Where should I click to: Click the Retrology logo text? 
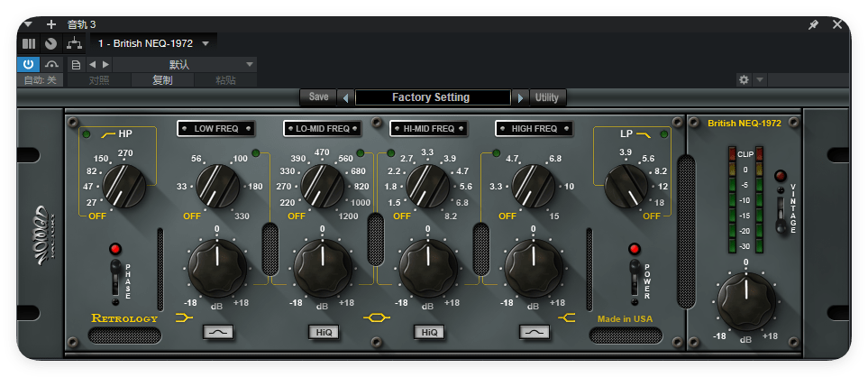pos(124,318)
